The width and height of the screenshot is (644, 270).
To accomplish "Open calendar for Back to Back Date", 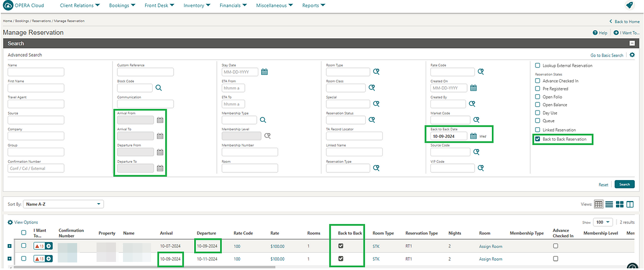I will (x=473, y=136).
